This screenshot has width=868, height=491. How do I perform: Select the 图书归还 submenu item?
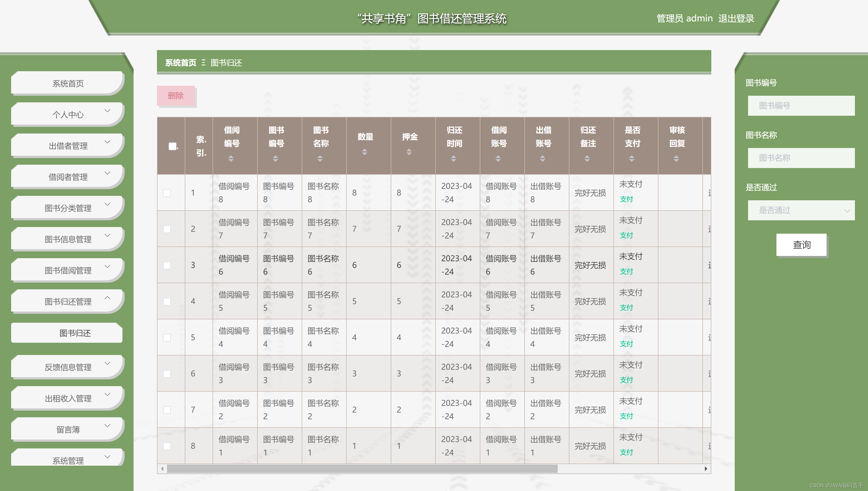[x=67, y=333]
